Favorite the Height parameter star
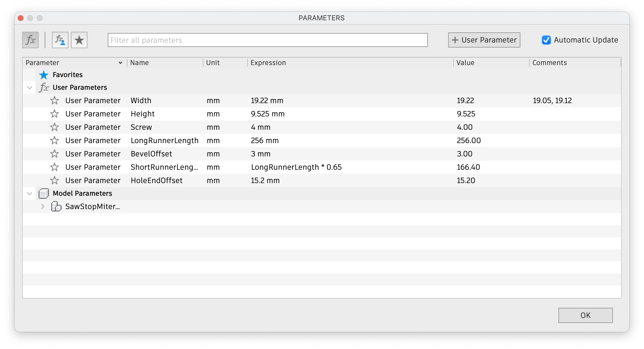The height and width of the screenshot is (349, 644). click(55, 114)
